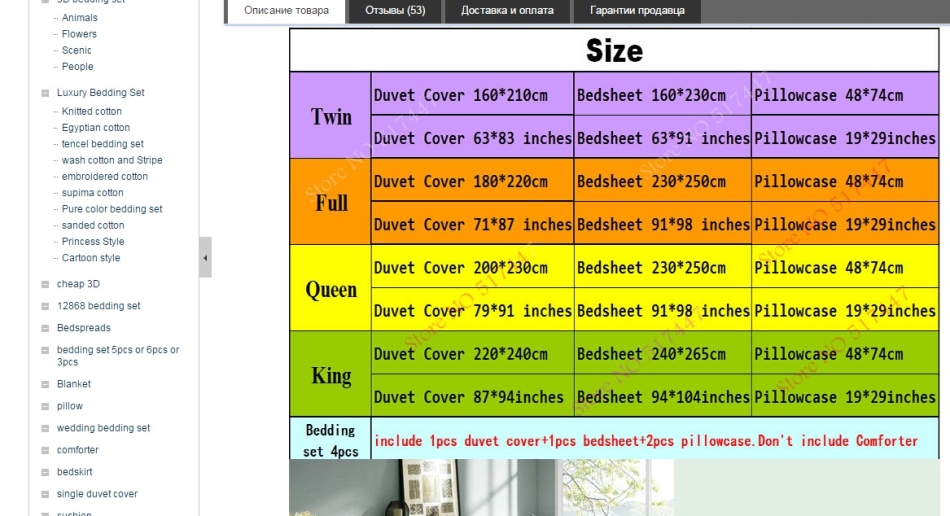The height and width of the screenshot is (516, 950).
Task: Click the square icon beside Blanket
Action: click(x=45, y=385)
